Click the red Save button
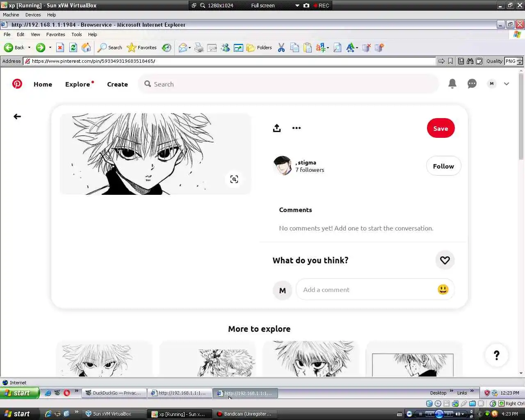The image size is (525, 420). tap(441, 128)
